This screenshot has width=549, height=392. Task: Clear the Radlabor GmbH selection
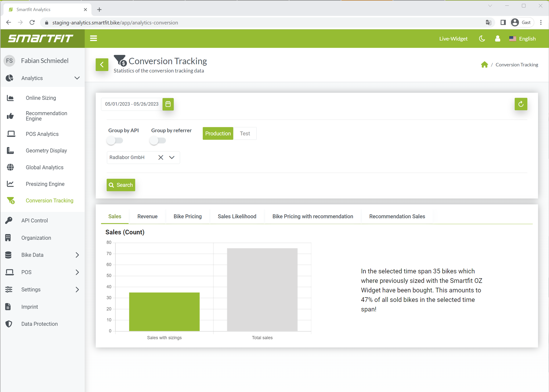click(x=161, y=157)
